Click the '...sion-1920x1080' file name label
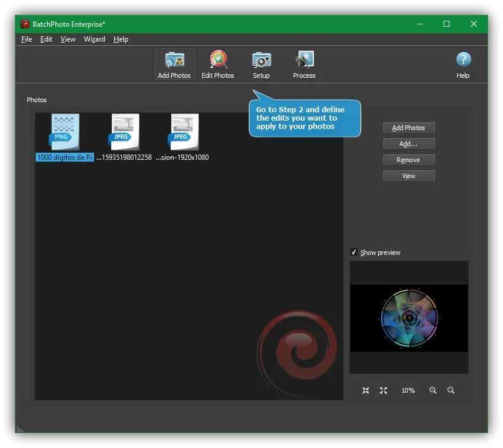 click(x=182, y=157)
